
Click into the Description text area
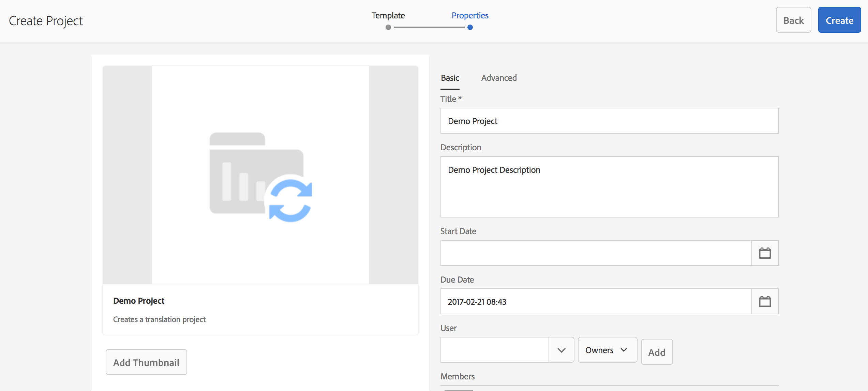[x=609, y=187]
